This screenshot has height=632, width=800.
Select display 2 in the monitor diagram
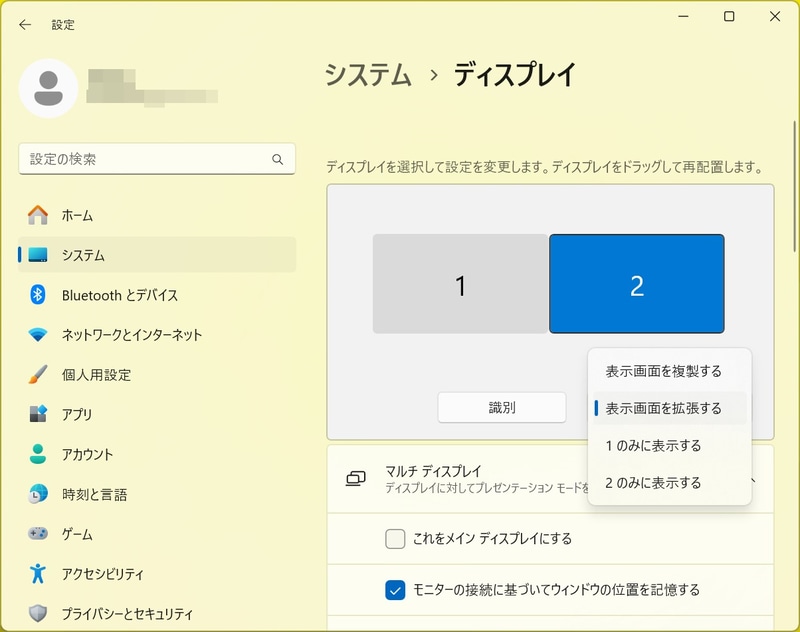[x=637, y=284]
